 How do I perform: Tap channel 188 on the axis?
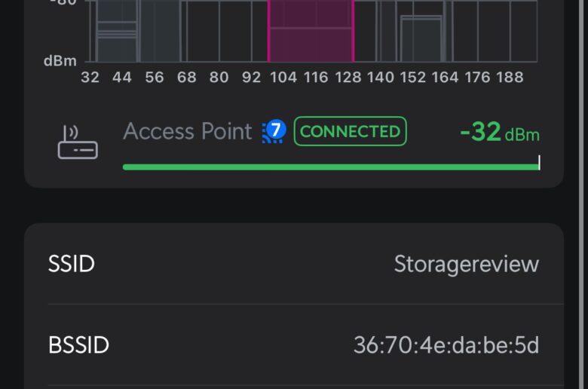[510, 78]
